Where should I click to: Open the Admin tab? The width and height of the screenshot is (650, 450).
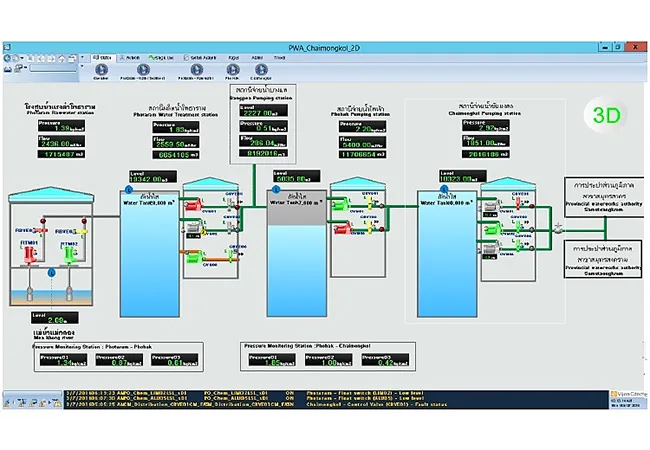pyautogui.click(x=257, y=58)
